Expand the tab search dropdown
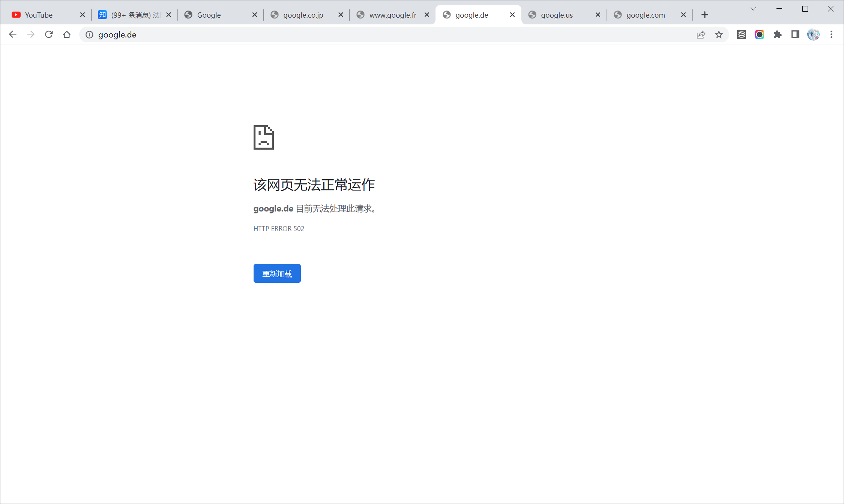 click(753, 9)
